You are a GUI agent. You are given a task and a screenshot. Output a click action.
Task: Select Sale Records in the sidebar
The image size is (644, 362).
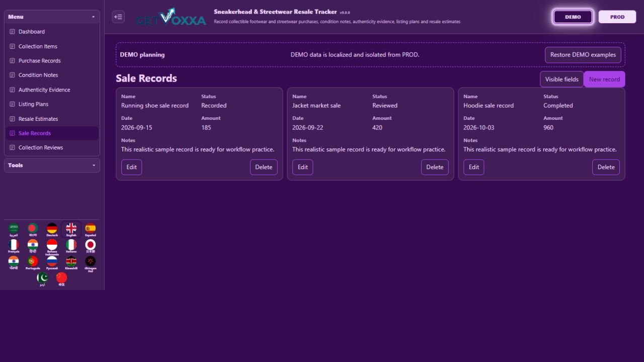point(52,133)
